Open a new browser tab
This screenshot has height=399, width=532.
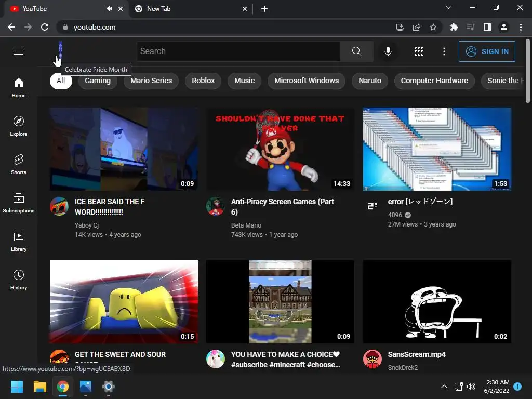point(264,9)
